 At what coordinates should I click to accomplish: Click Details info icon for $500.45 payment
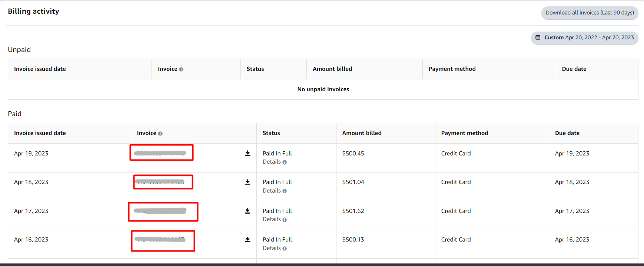tap(285, 162)
